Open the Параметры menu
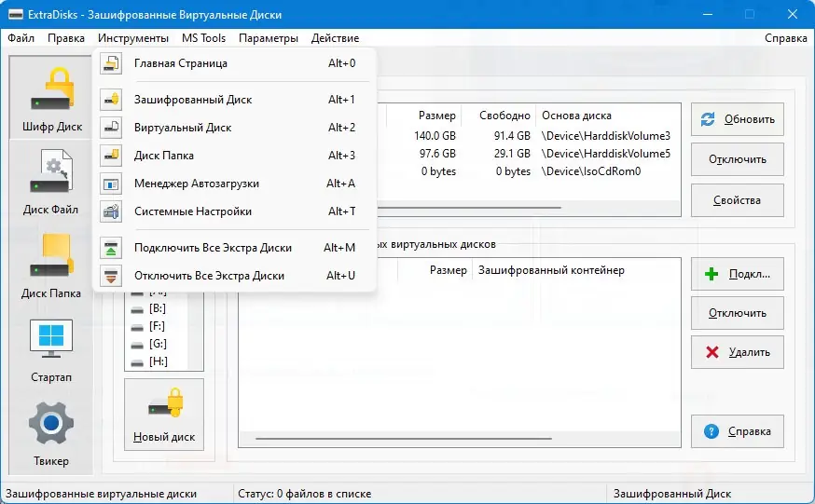This screenshot has width=815, height=504. click(269, 38)
